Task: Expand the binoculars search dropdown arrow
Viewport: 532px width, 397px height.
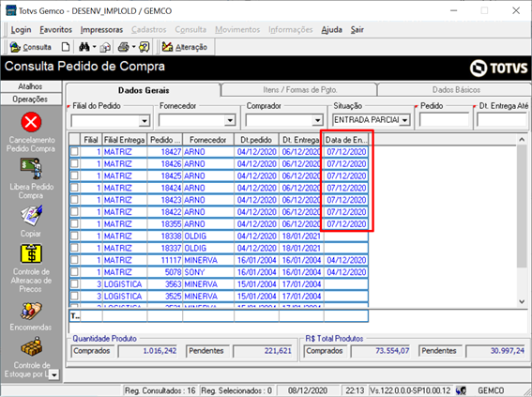Action: click(95, 47)
